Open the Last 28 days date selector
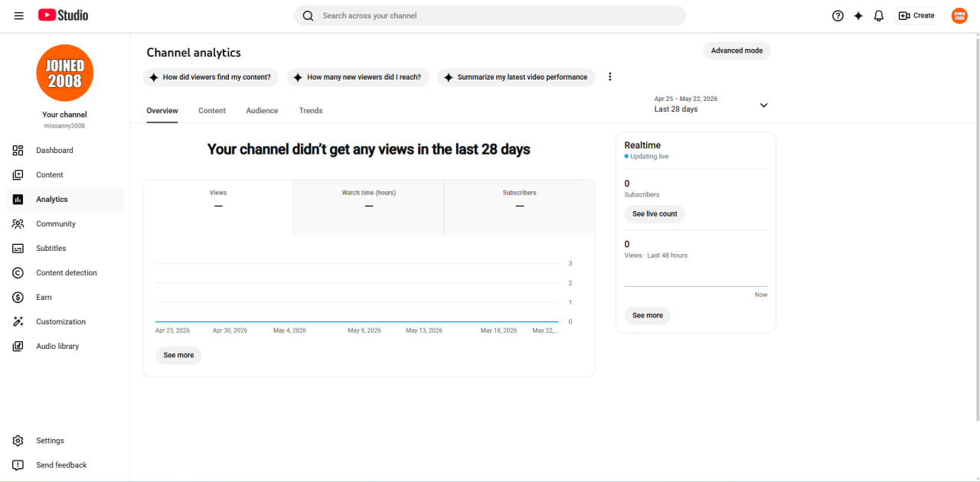Screen dimensions: 980x482 click(710, 105)
